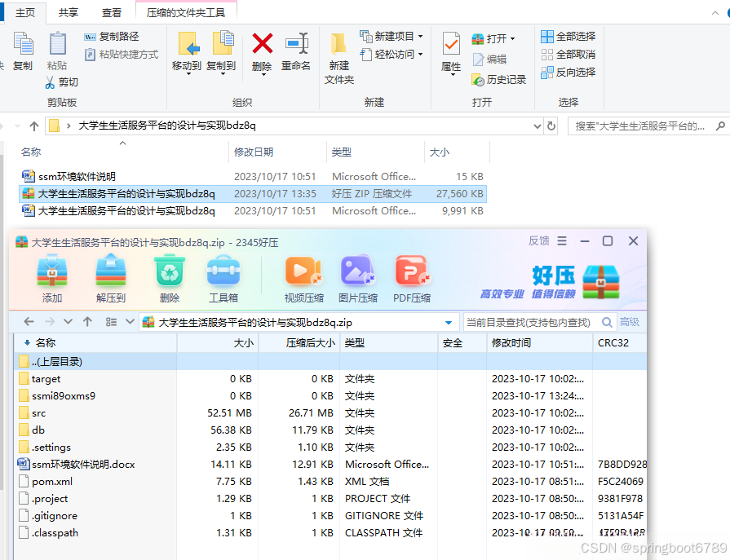The width and height of the screenshot is (730, 560).
Task: Click the 好压 search magnifier icon
Action: (607, 322)
